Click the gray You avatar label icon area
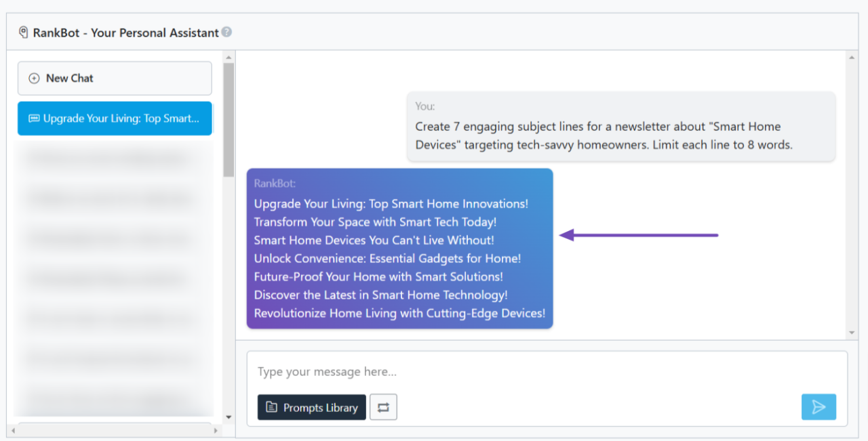This screenshot has width=868, height=441. tap(425, 106)
